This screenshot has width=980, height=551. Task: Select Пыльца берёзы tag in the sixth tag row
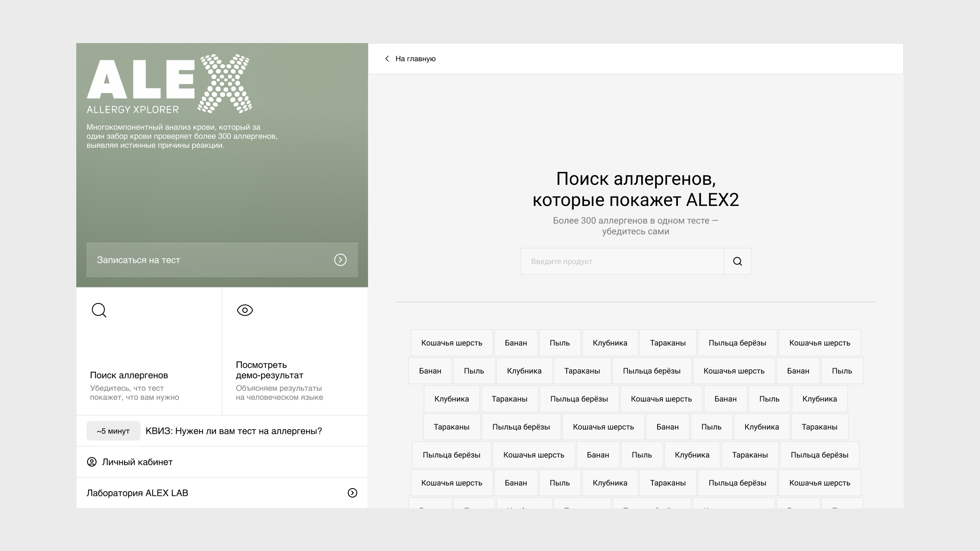(737, 483)
